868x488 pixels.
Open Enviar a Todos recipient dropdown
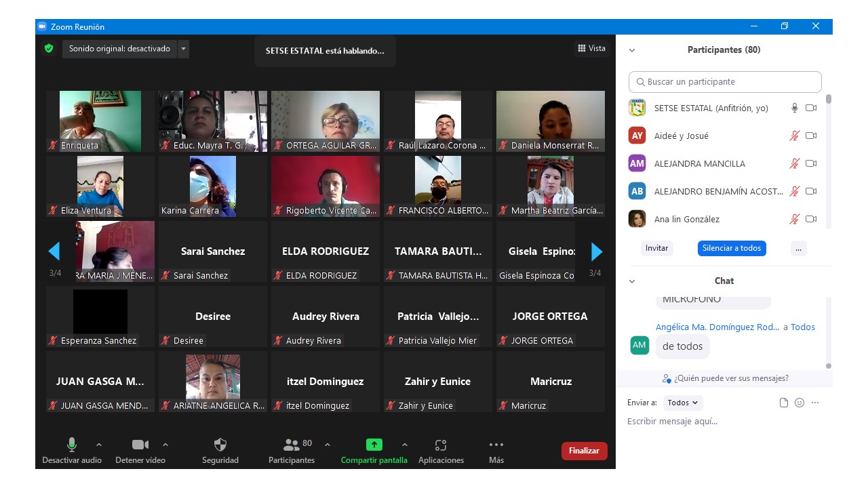click(683, 403)
